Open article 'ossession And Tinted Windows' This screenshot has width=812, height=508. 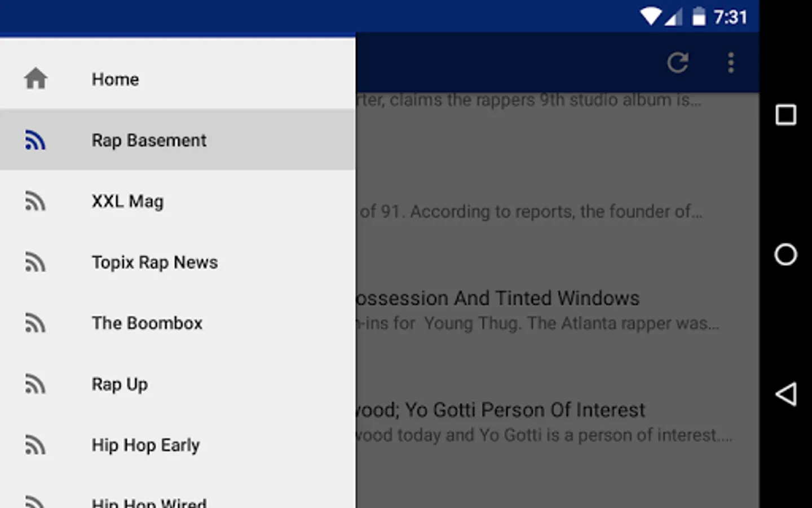pyautogui.click(x=498, y=298)
